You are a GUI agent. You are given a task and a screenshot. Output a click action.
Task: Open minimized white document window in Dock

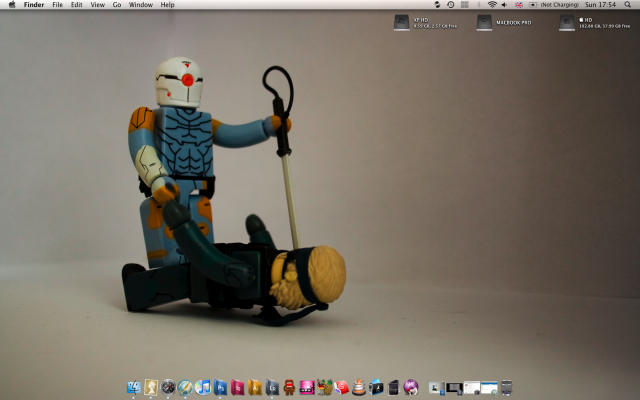(471, 388)
